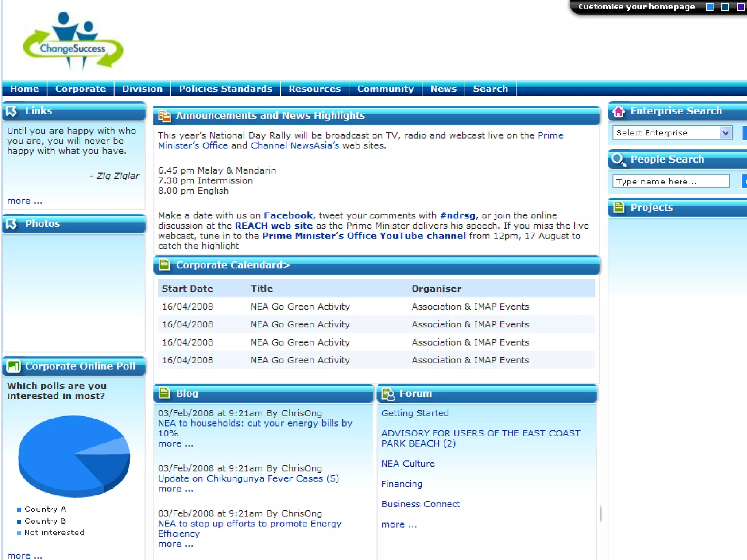Open the Policies Standards menu tab
The width and height of the screenshot is (747, 560).
click(x=225, y=89)
